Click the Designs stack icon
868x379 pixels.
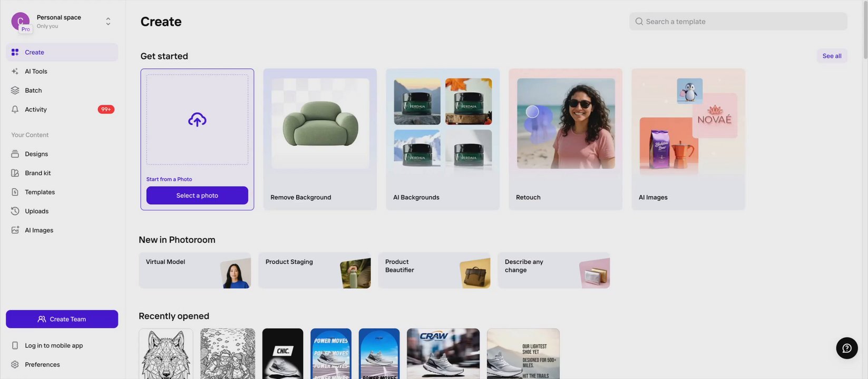[x=15, y=154]
